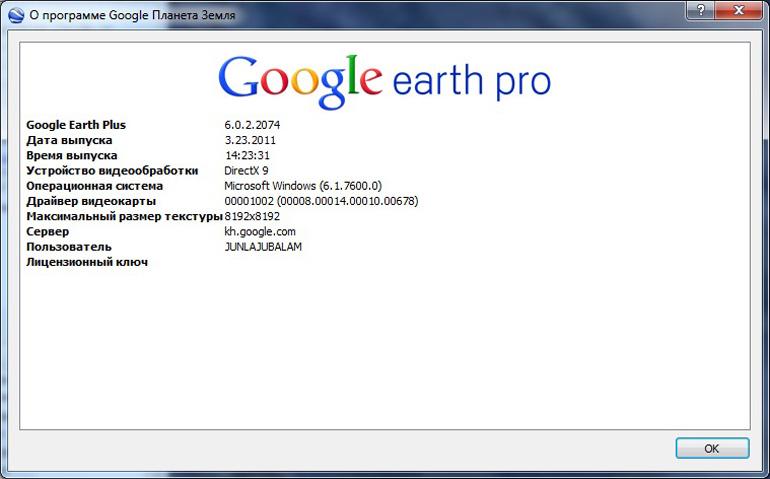
Task: Select the DirectX 9 value
Action: pyautogui.click(x=246, y=171)
